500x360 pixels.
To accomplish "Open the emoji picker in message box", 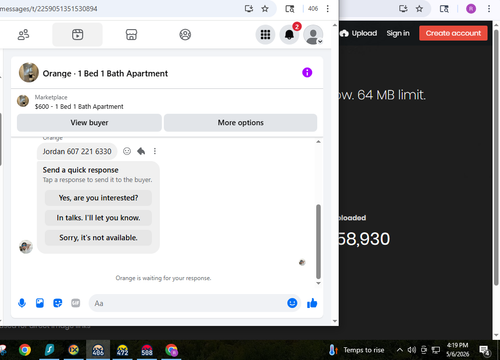I will click(292, 303).
